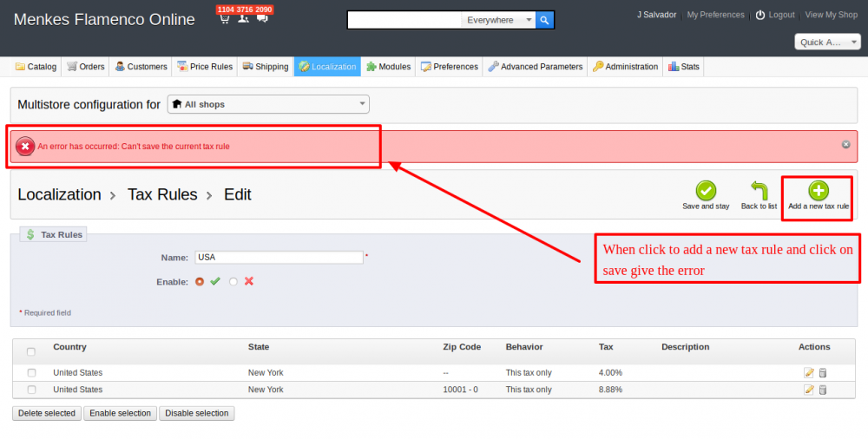Click the Behavior column header

[524, 347]
